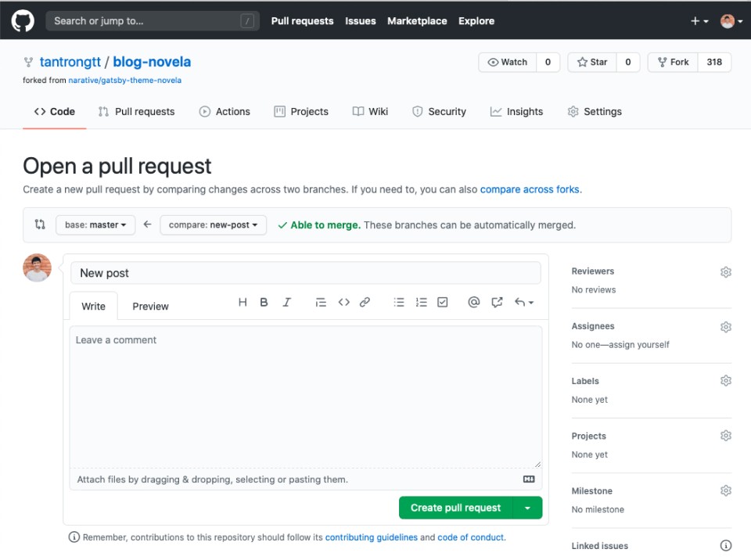Expand the create pull request options arrow

(527, 508)
